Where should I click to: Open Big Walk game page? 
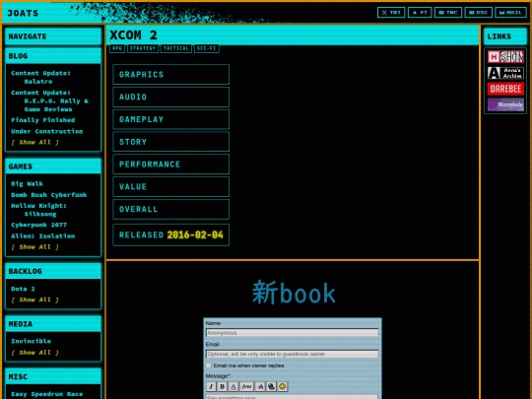point(27,183)
